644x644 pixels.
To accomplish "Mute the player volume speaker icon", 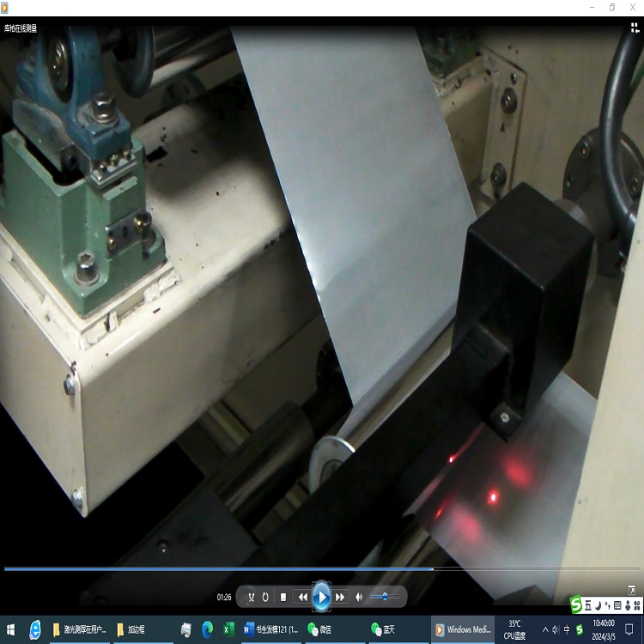I will point(359,597).
